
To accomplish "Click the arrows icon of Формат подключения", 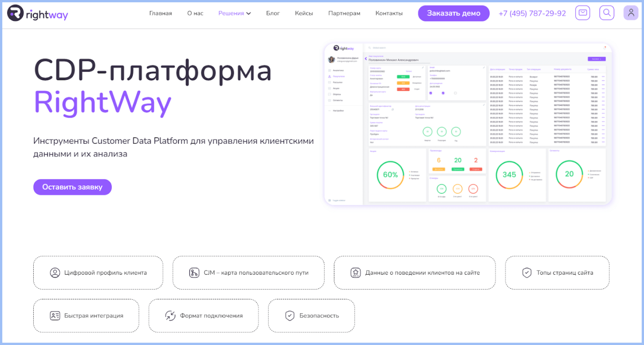I will click(170, 316).
